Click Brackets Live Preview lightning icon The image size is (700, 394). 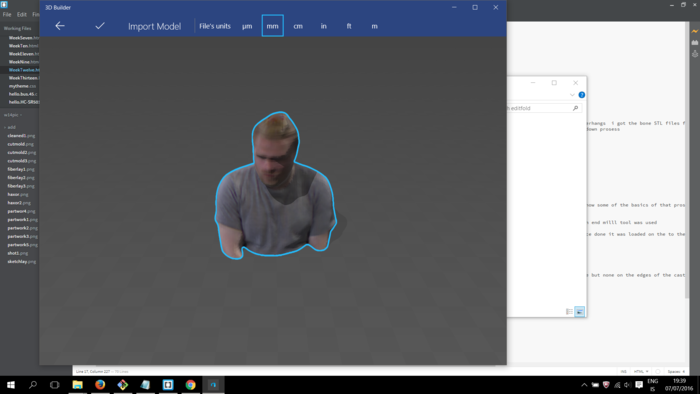(x=695, y=31)
